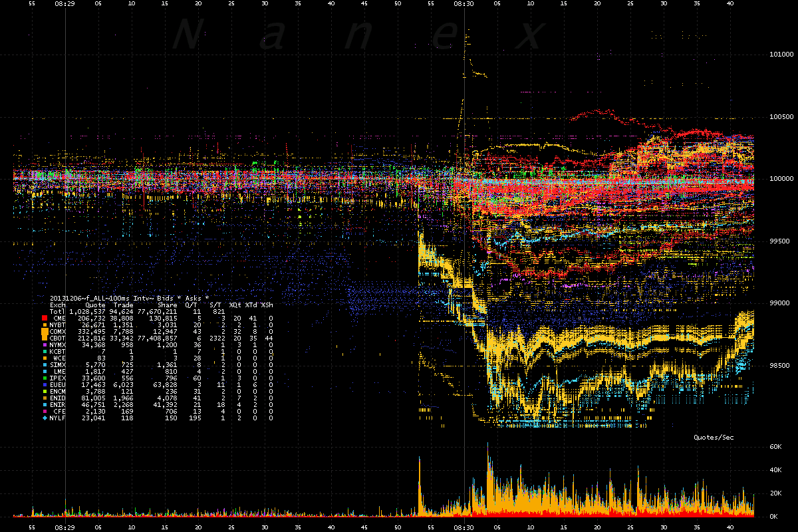Select the COMX exchange label
The width and height of the screenshot is (798, 532).
click(58, 332)
